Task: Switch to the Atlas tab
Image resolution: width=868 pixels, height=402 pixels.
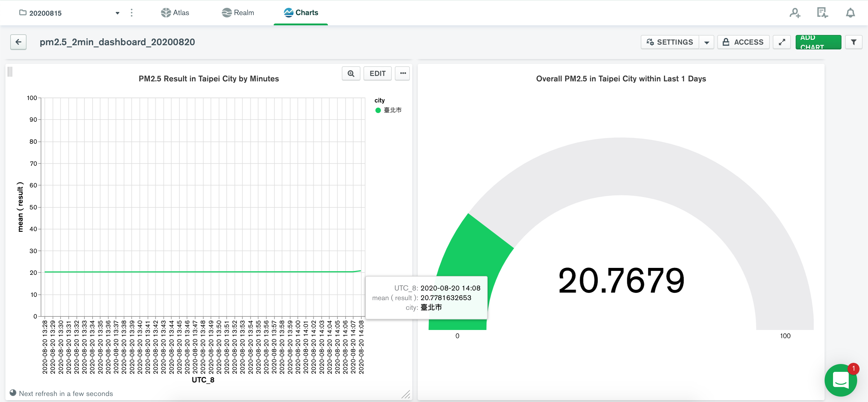Action: [x=175, y=12]
